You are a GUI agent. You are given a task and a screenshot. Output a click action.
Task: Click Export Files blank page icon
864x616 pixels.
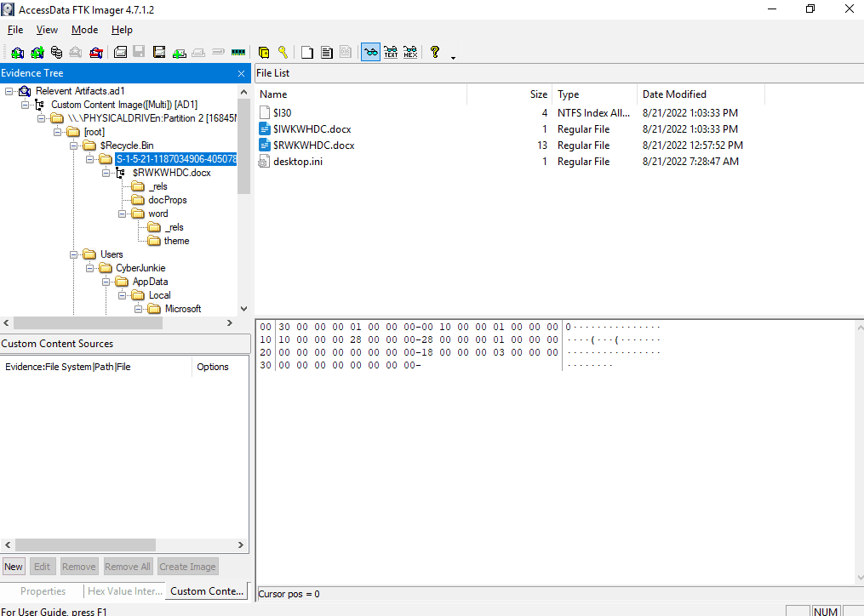tap(307, 53)
